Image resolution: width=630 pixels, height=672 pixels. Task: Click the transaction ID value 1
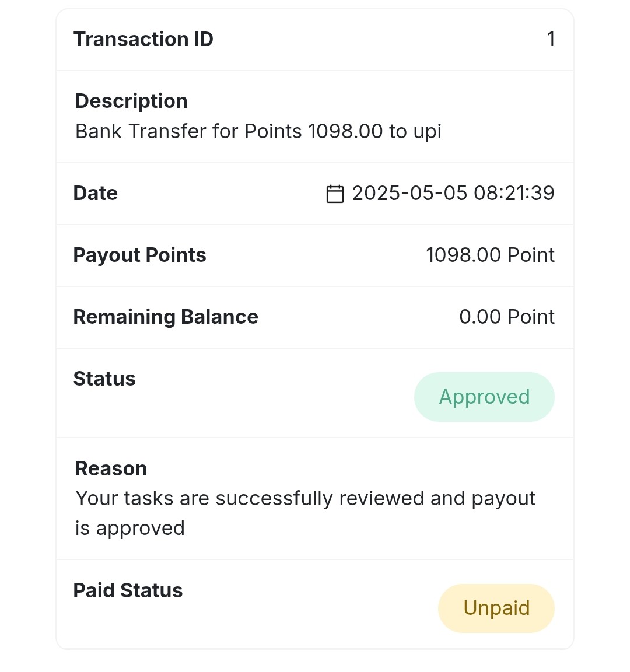551,40
